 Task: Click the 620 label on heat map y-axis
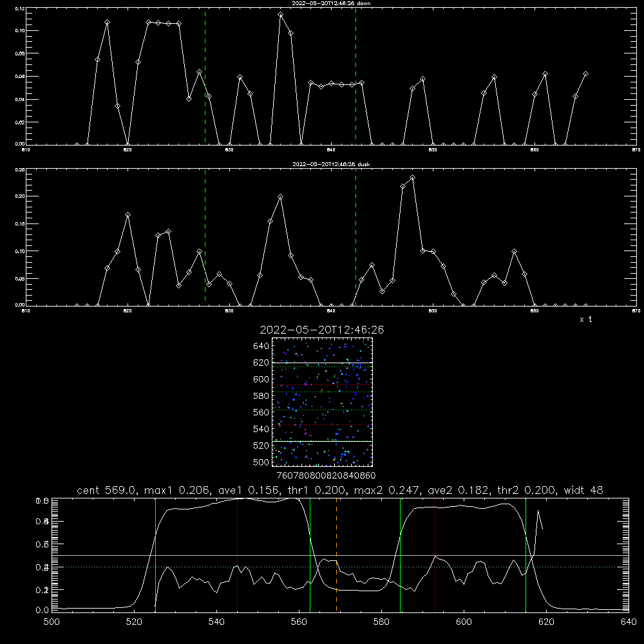(261, 363)
